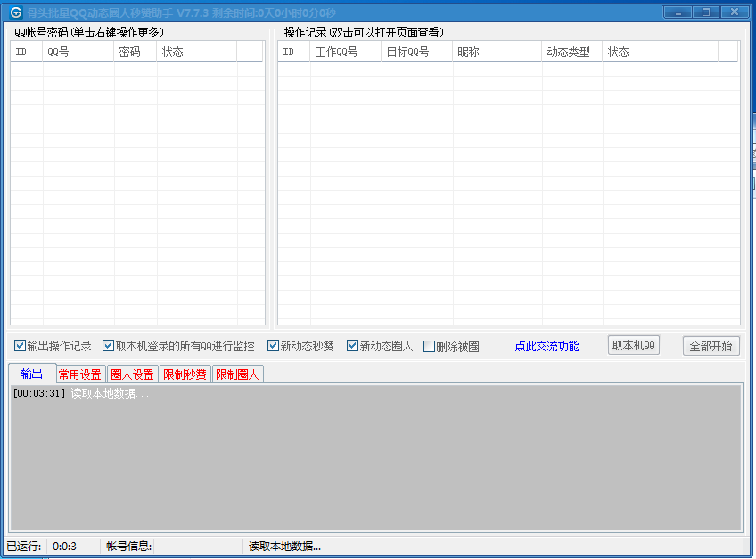Click inside the gray output log area
The height and width of the screenshot is (559, 756).
click(375, 458)
